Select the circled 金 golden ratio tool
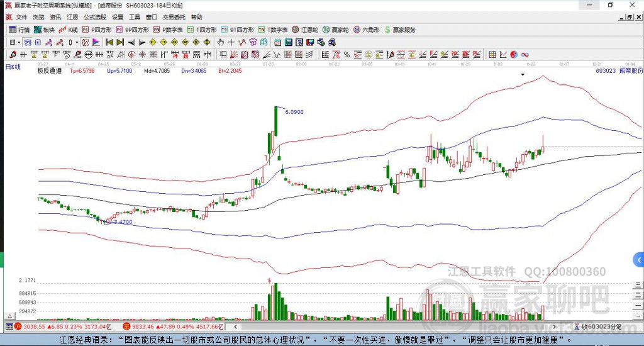 pyautogui.click(x=369, y=54)
